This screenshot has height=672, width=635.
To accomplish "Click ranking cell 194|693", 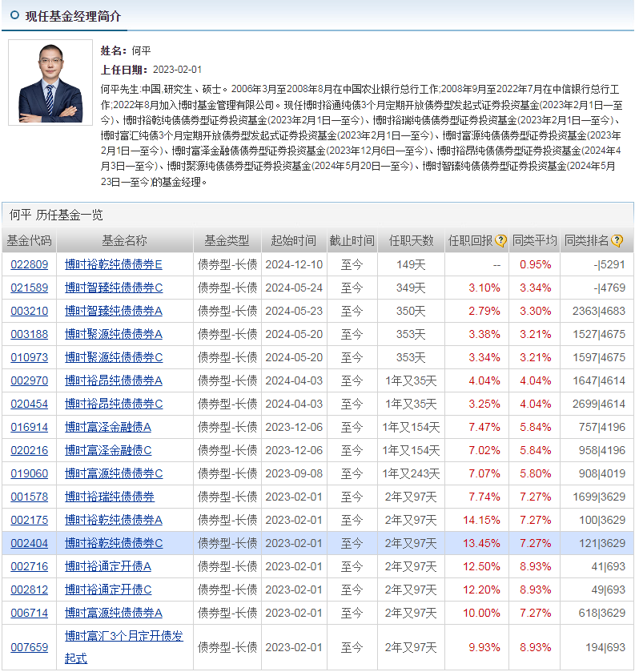I will pyautogui.click(x=605, y=647).
